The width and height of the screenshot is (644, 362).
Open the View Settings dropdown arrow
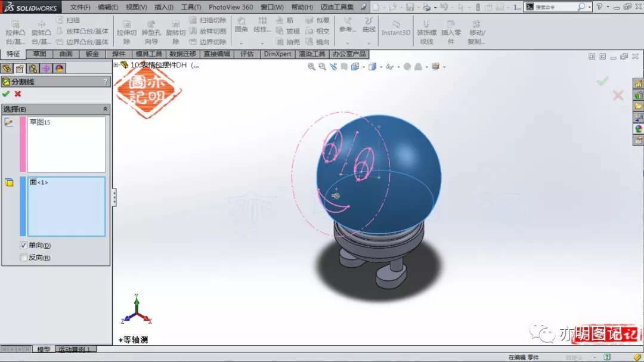(444, 67)
